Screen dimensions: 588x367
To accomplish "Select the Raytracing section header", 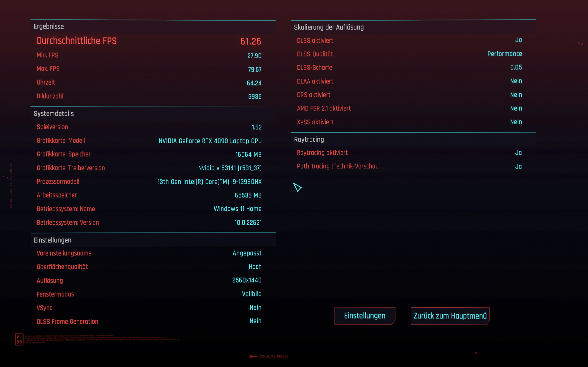I will click(x=309, y=139).
